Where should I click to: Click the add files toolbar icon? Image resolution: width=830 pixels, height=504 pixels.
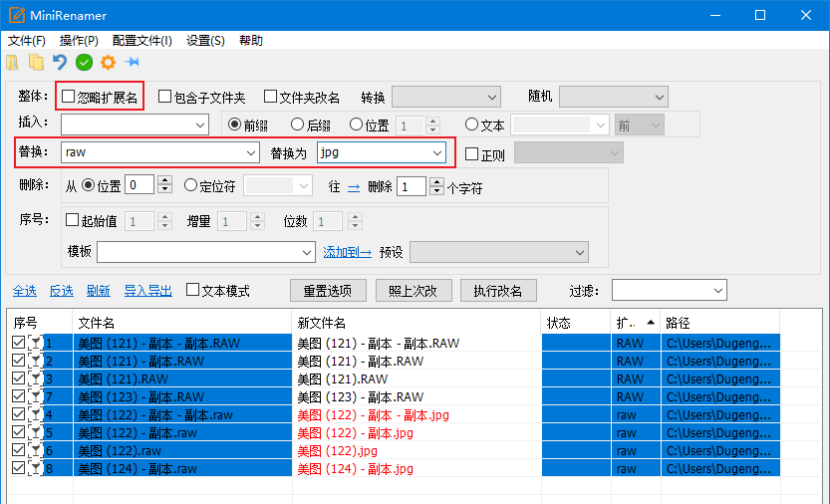tap(12, 63)
